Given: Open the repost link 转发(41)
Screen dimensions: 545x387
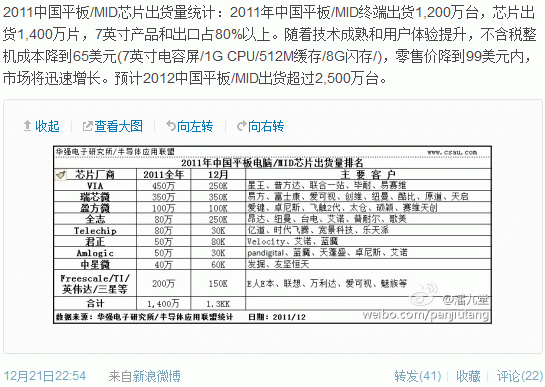Looking at the screenshot, I should pos(417,376).
